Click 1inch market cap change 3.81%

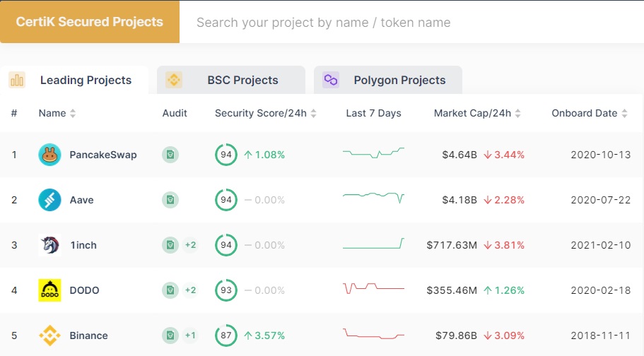[x=504, y=245]
